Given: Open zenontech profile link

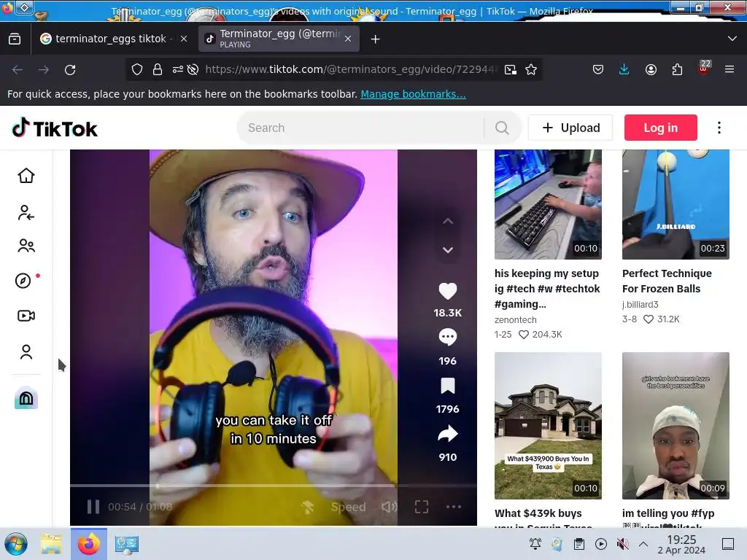Looking at the screenshot, I should coord(516,320).
